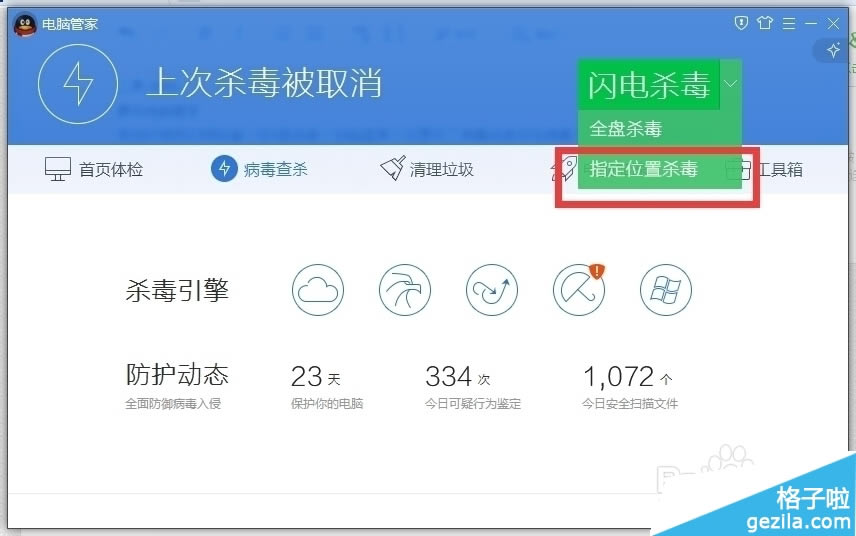Enable the umbrella engine with warning badge
Image resolution: width=856 pixels, height=536 pixels.
pos(579,291)
